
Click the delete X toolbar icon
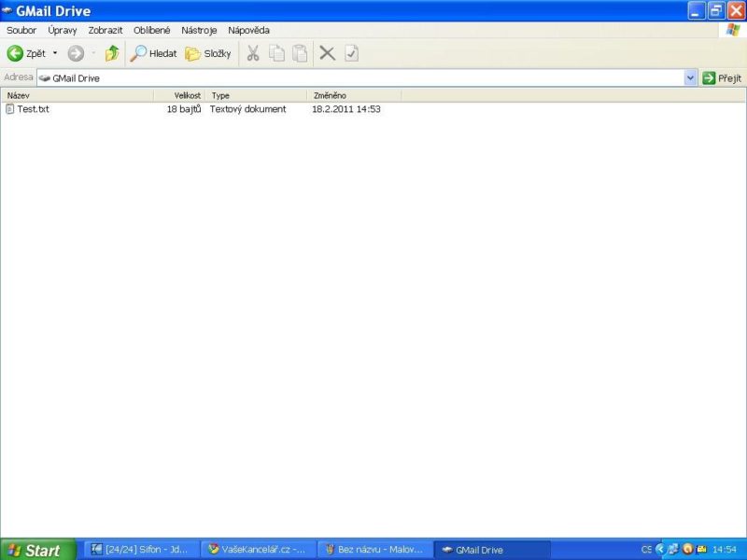tap(327, 53)
